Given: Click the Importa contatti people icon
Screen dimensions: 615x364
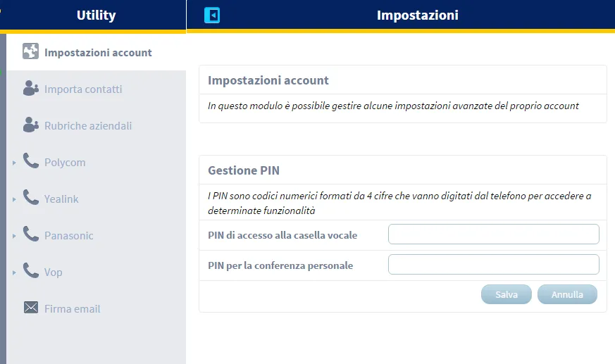Looking at the screenshot, I should (30, 89).
